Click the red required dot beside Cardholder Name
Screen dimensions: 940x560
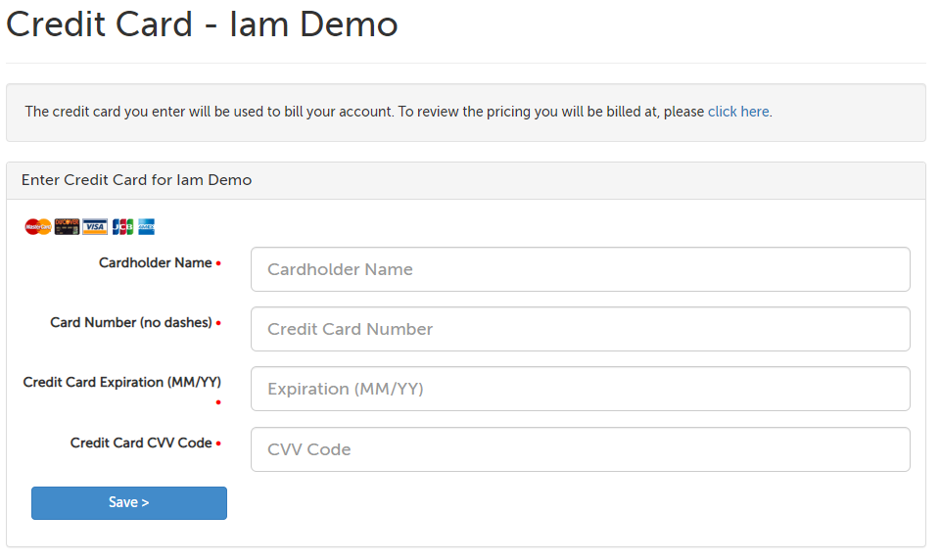(x=218, y=263)
